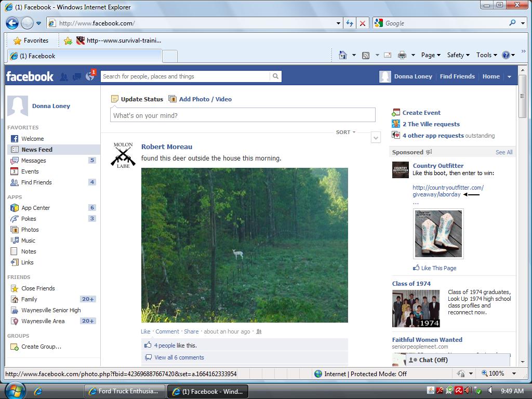Screen dimensions: 532x399
Task: Open Windows Start button
Action: [15, 391]
